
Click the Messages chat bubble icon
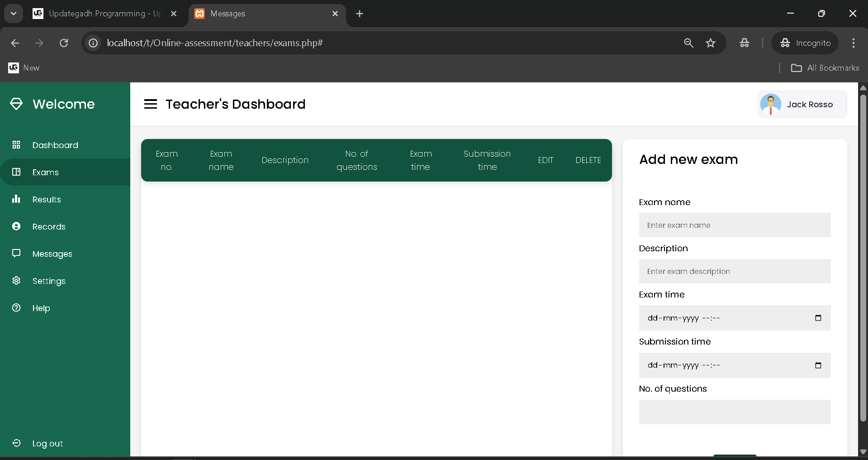click(16, 254)
